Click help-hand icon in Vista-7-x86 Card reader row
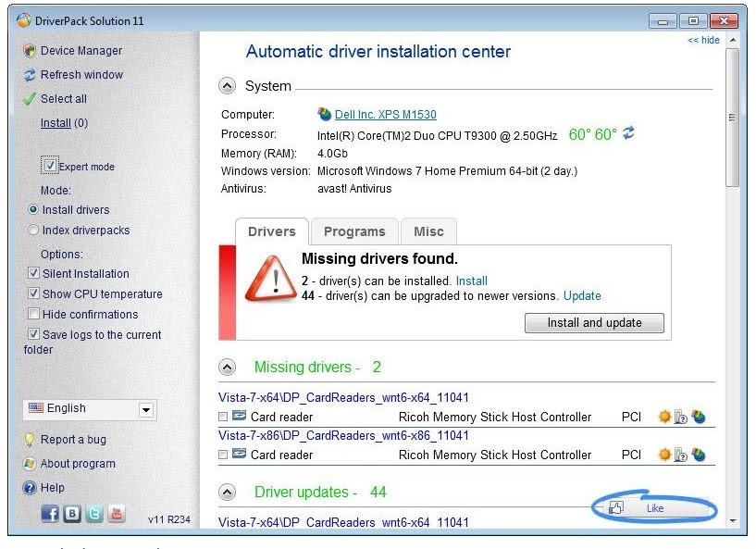Viewport: 756px width, 549px height. pos(681,455)
